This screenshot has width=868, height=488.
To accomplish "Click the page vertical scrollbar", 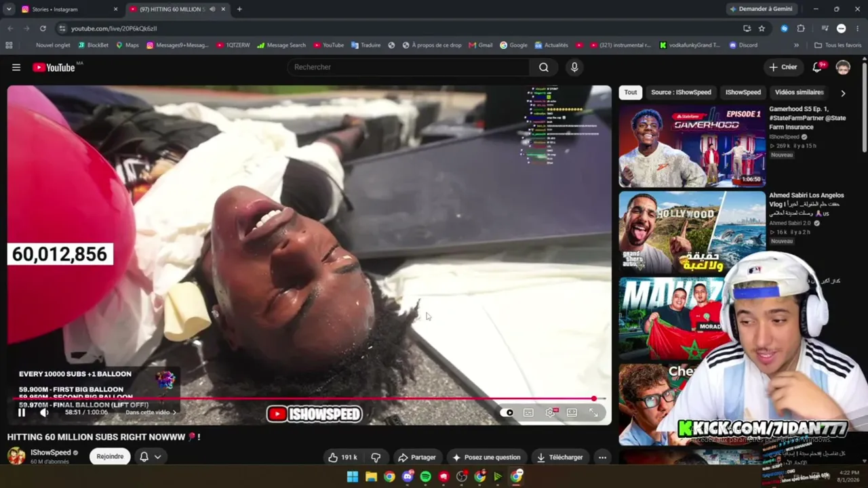I will pyautogui.click(x=865, y=108).
